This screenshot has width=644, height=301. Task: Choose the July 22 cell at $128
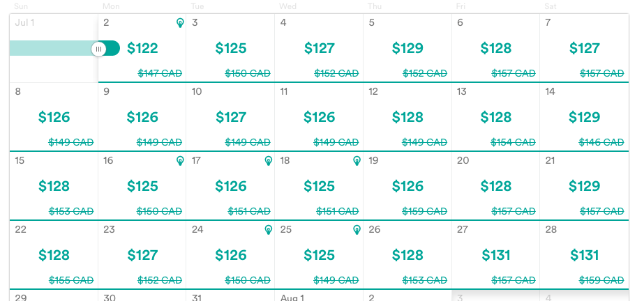pyautogui.click(x=54, y=254)
